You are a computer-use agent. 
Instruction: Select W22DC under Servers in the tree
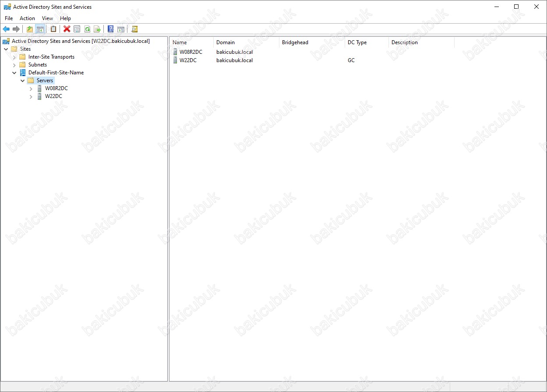[53, 96]
